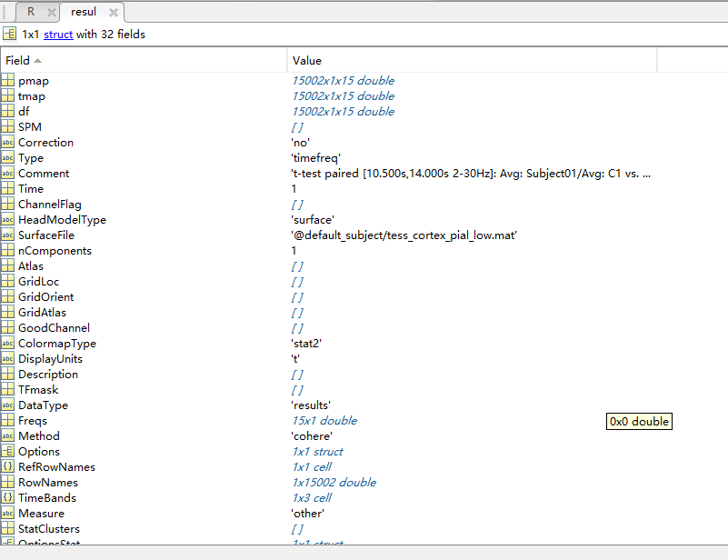This screenshot has height=560, width=728.
Task: Click the cell array icon for RefRowNames
Action: pos(8,467)
